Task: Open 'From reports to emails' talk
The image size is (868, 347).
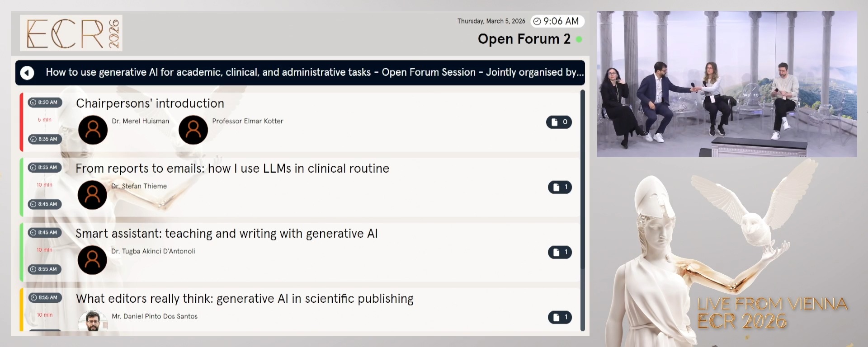Action: 232,169
